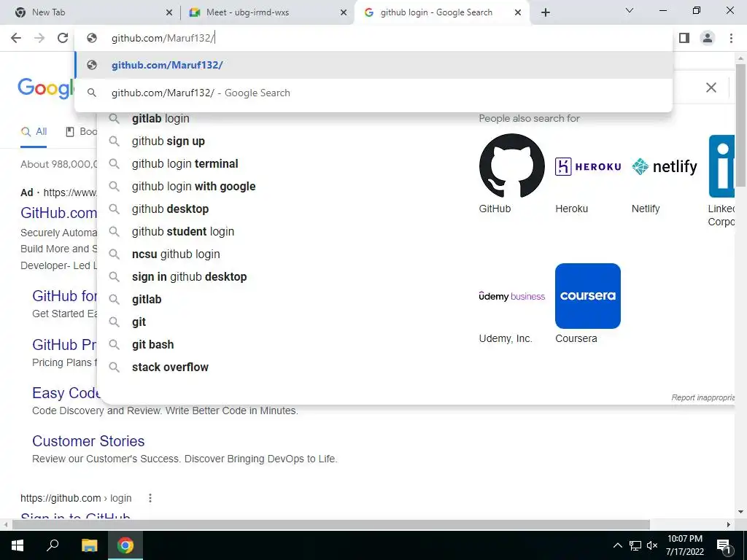The height and width of the screenshot is (560, 747).
Task: Pick suggestion 'github login terminal'
Action: [x=185, y=164]
